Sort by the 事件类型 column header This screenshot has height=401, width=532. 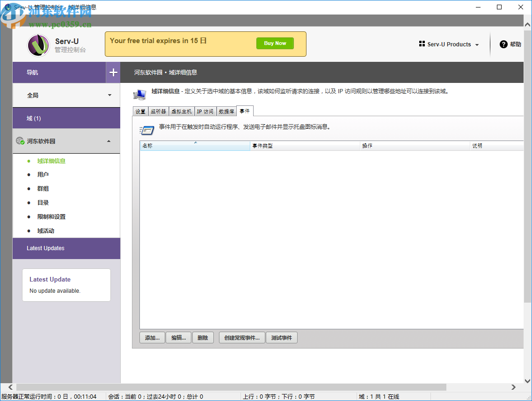click(305, 146)
